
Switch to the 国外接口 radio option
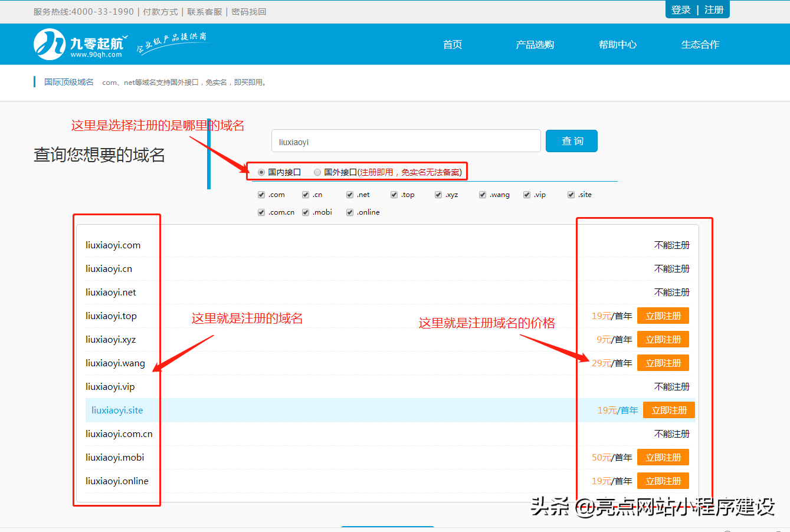tap(317, 172)
